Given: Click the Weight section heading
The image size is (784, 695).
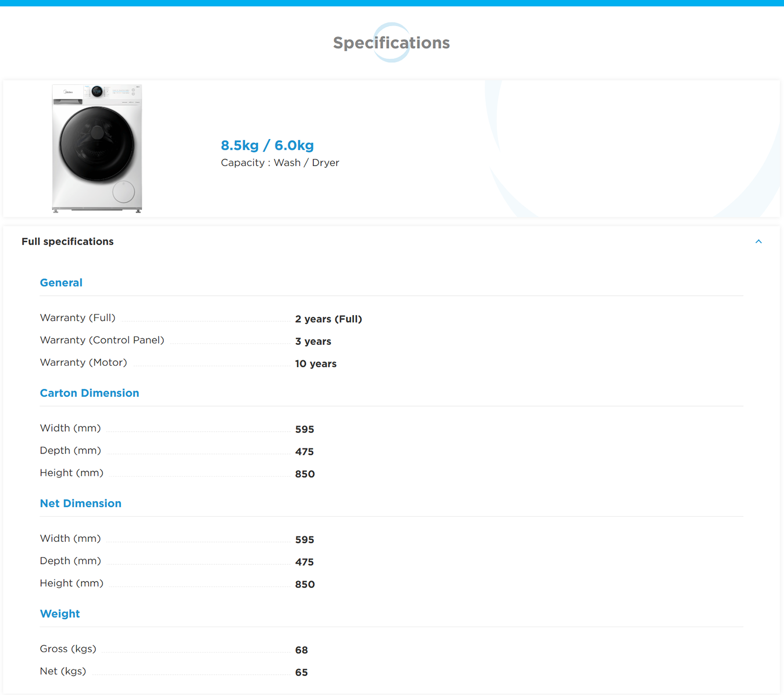Looking at the screenshot, I should 60,613.
